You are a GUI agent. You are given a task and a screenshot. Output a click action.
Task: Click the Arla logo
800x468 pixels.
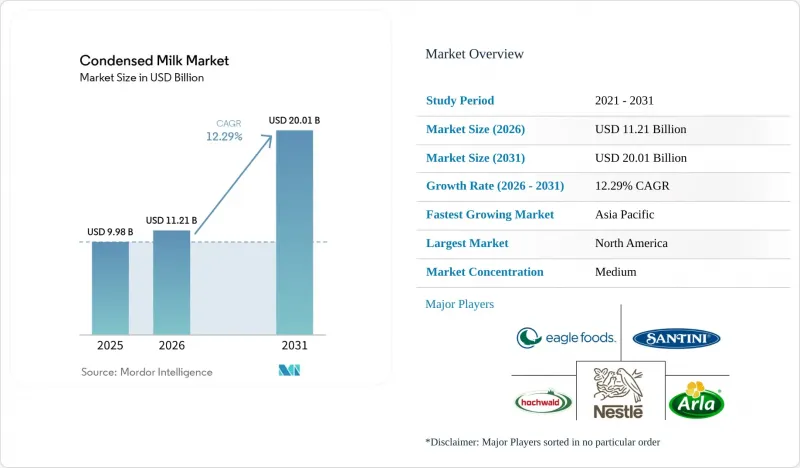tap(696, 400)
